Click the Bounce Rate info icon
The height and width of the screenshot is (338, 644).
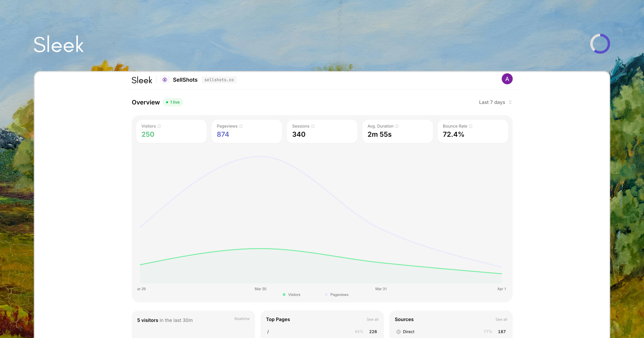(x=471, y=126)
